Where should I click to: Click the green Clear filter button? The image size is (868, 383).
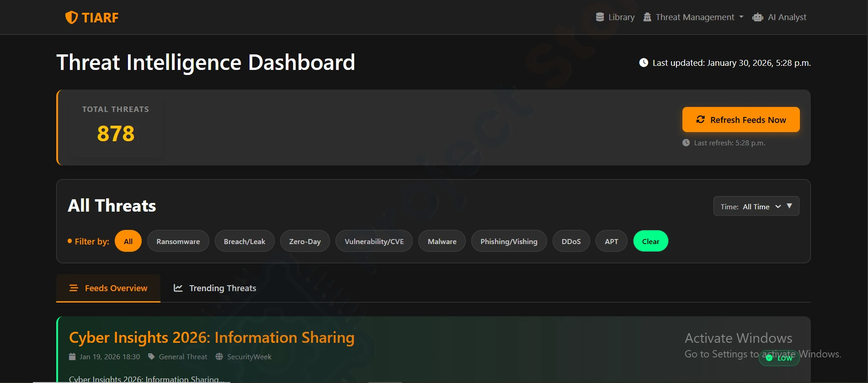point(650,241)
